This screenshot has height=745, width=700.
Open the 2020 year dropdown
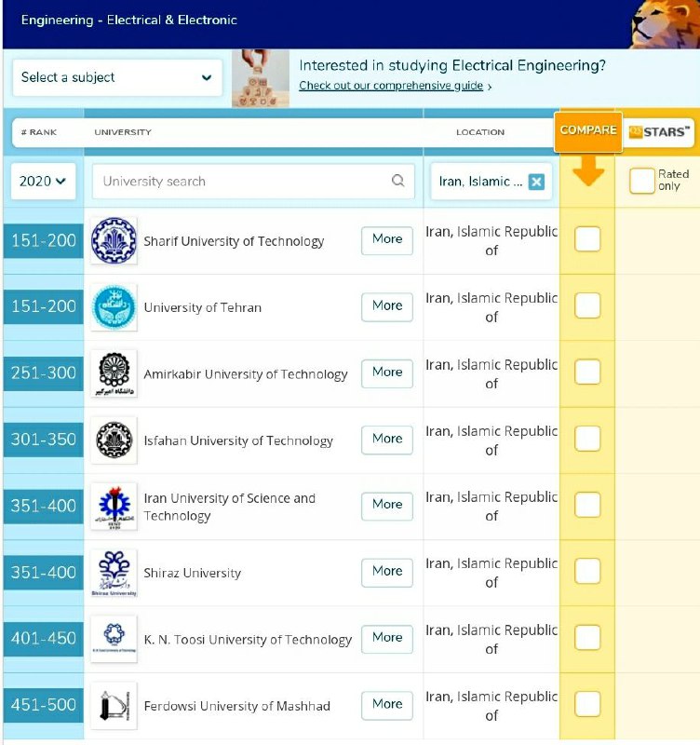click(43, 181)
